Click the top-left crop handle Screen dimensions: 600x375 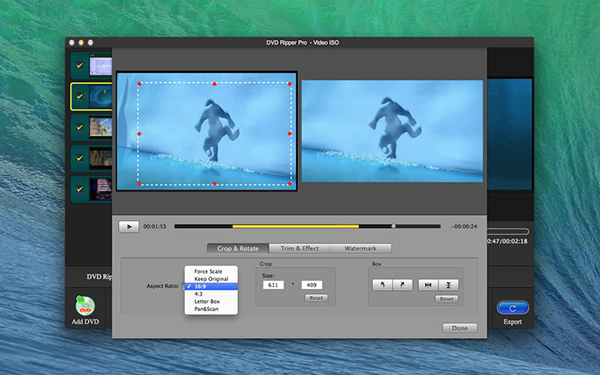point(139,84)
